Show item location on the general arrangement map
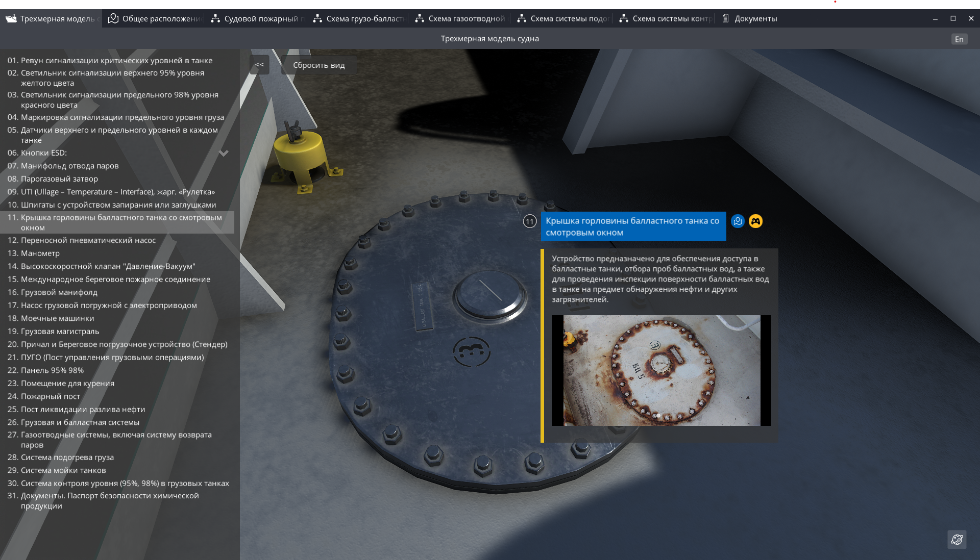Image resolution: width=980 pixels, height=560 pixels. pyautogui.click(x=738, y=221)
